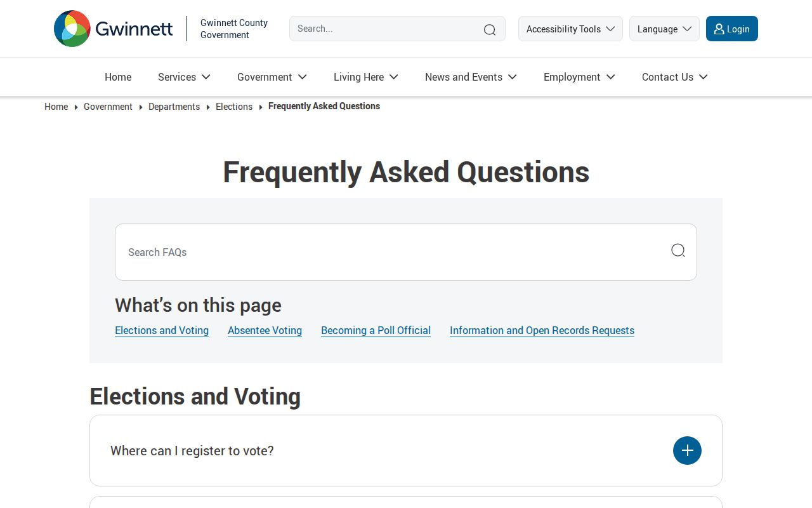Open Information and Open Records Requests link
Viewport: 812px width, 508px height.
pos(542,330)
